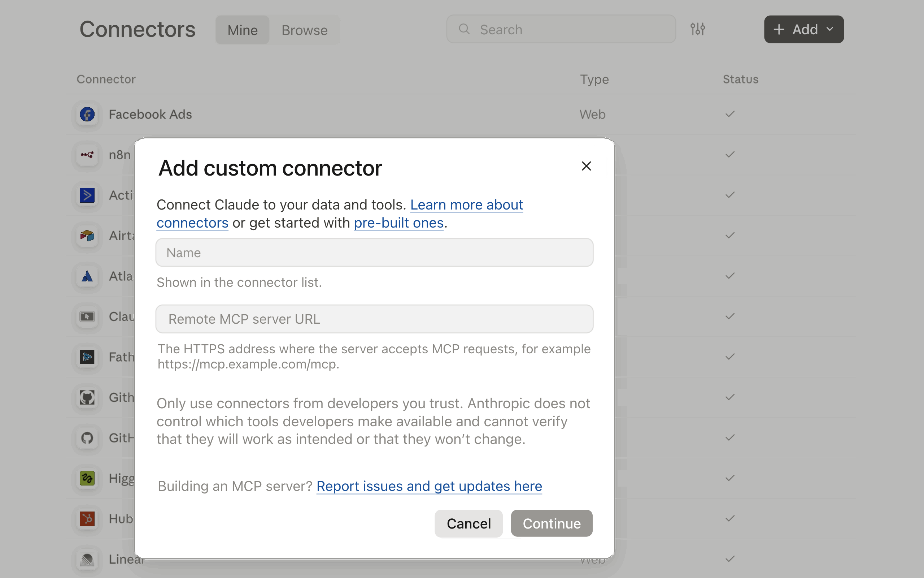
Task: Click the n8n connector icon
Action: click(87, 155)
